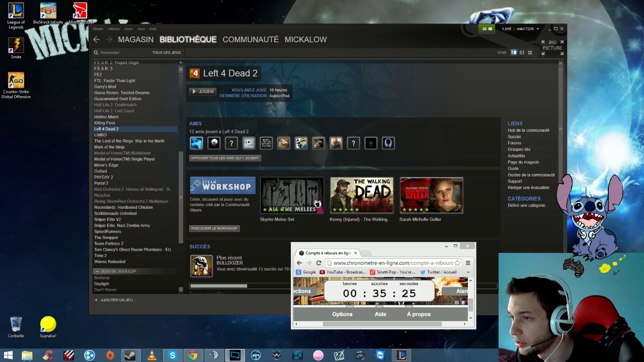Go back with Steam back arrow
644x362 pixels.
96,39
